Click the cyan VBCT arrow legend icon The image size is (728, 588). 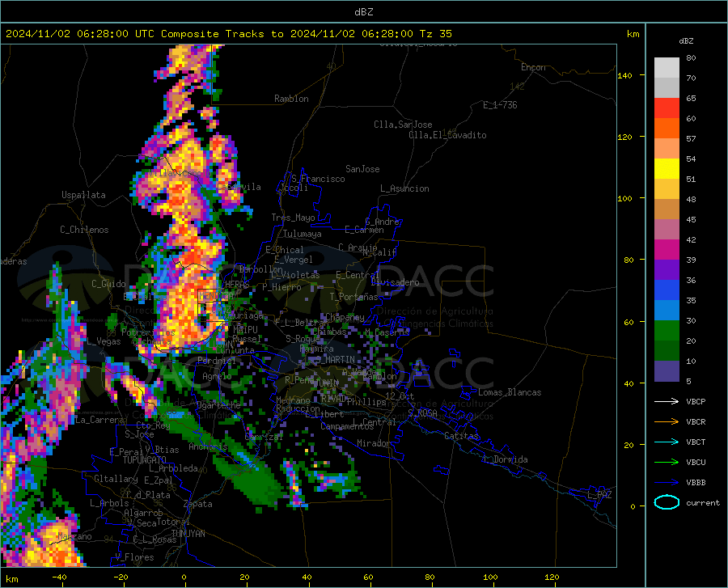tap(667, 442)
